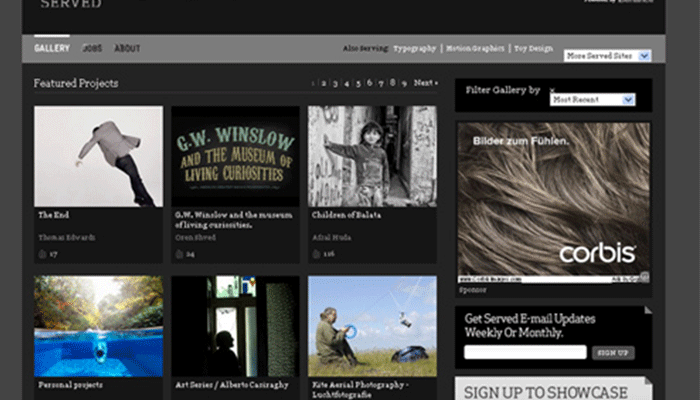Open the Gallery tab

[52, 48]
